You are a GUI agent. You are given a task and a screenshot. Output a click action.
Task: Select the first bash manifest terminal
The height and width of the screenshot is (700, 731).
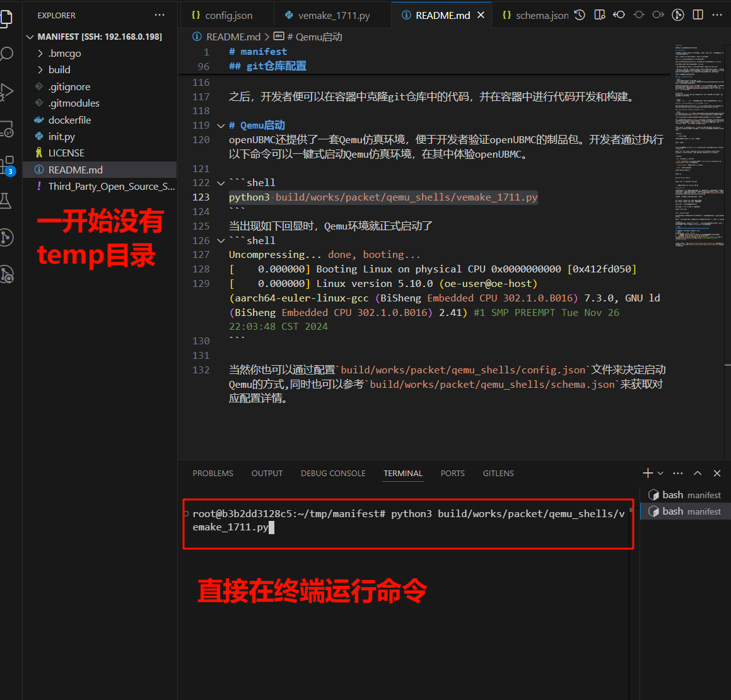(x=685, y=495)
